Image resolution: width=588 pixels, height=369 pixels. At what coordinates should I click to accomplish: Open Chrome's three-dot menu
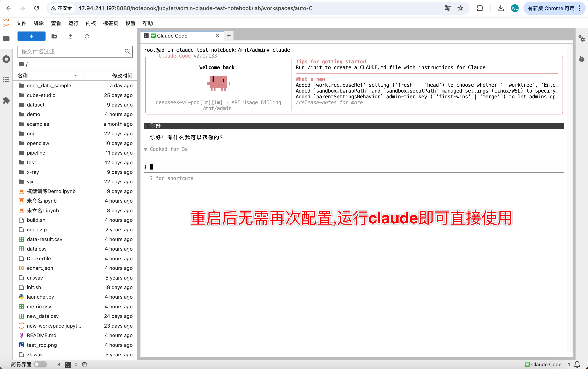click(579, 8)
